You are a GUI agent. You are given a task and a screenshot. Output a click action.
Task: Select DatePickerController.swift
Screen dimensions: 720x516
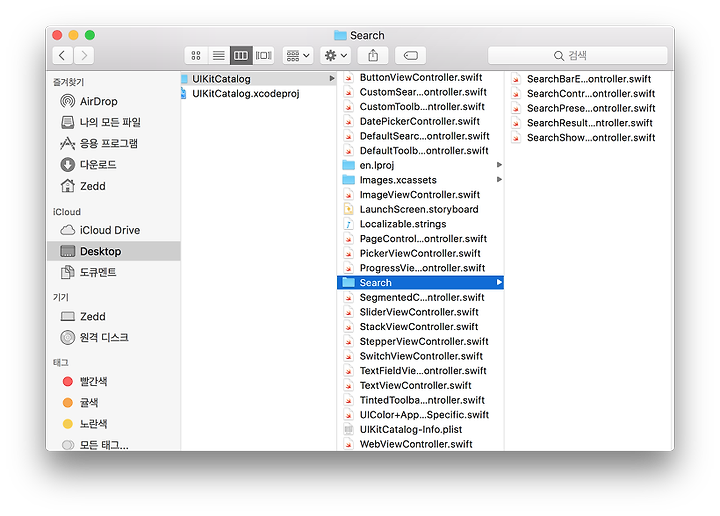click(x=420, y=121)
